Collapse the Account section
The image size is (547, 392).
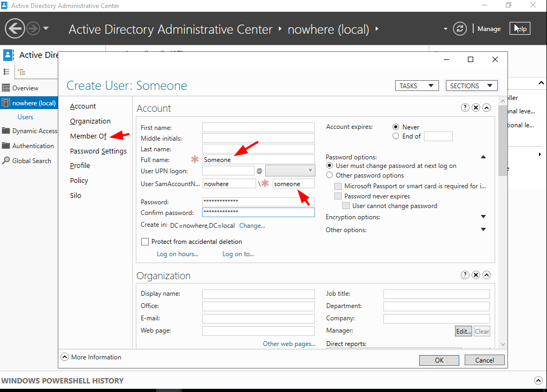tap(487, 108)
